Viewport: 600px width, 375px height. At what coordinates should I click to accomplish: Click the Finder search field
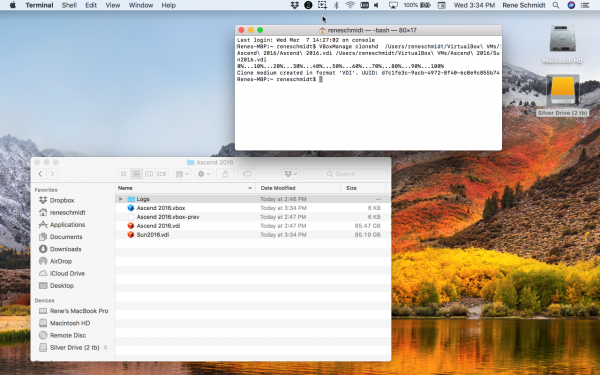[x=345, y=174]
